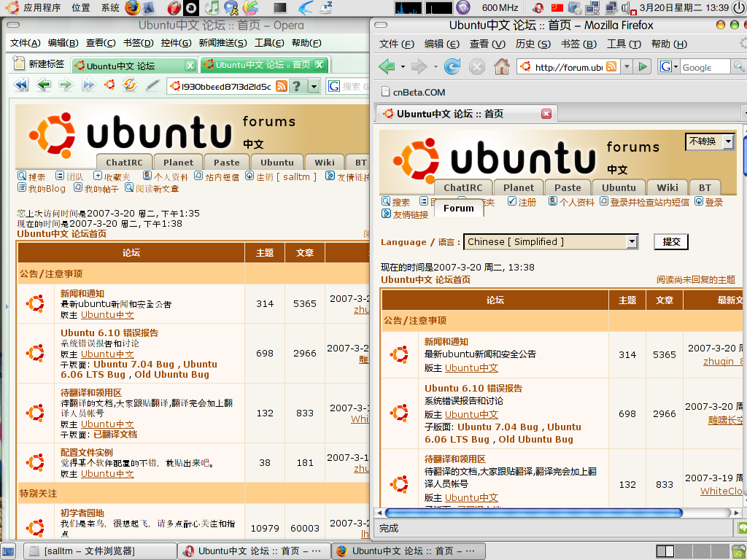Open Opera's 工具(E) menu
The height and width of the screenshot is (560, 747).
[269, 43]
